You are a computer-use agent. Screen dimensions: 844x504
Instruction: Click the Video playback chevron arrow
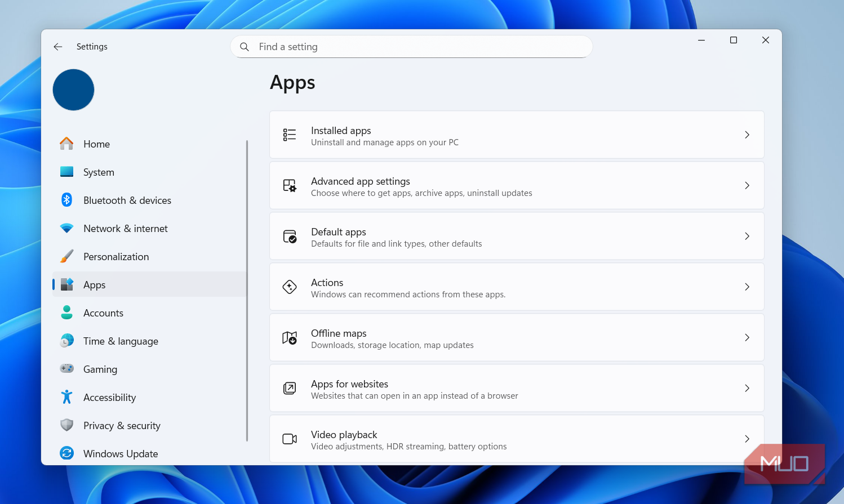(747, 439)
